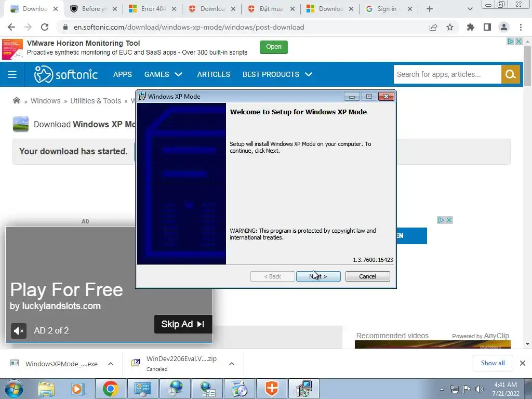The height and width of the screenshot is (399, 532).
Task: Open the volume speaker tray icon
Action: pos(480,389)
